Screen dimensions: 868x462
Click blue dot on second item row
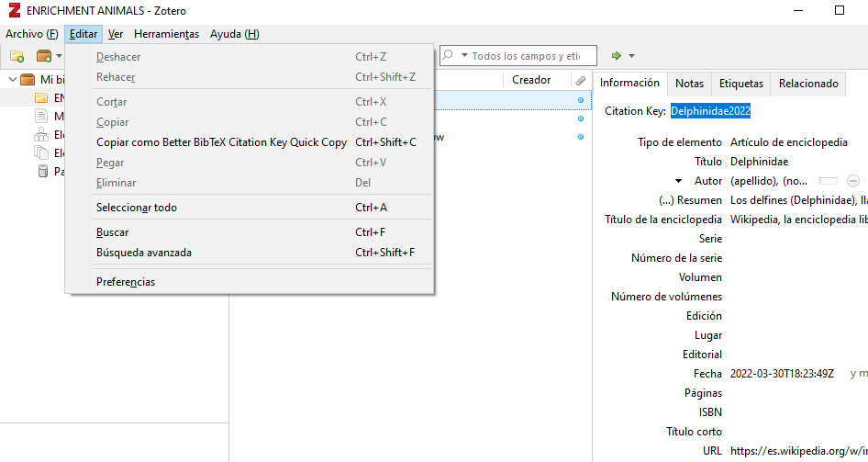coord(581,118)
